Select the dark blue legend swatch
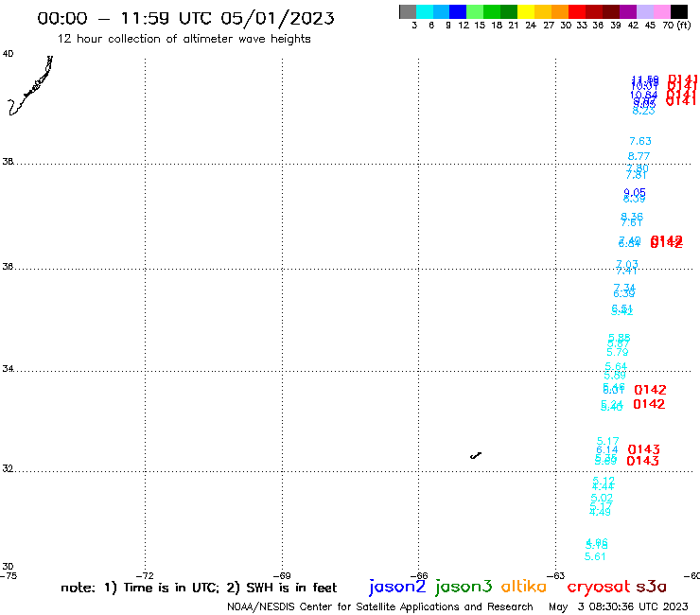 [458, 11]
